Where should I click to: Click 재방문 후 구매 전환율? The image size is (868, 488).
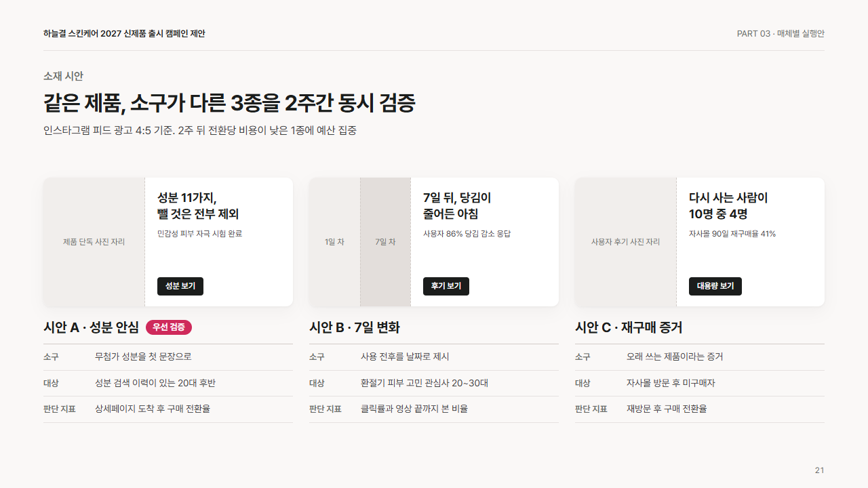point(667,409)
